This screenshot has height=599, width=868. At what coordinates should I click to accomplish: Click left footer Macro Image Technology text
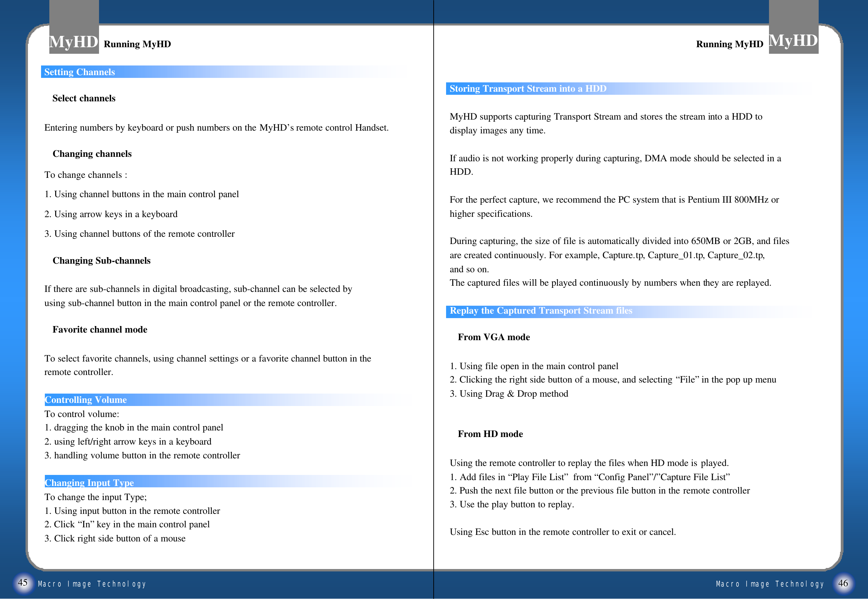[92, 584]
